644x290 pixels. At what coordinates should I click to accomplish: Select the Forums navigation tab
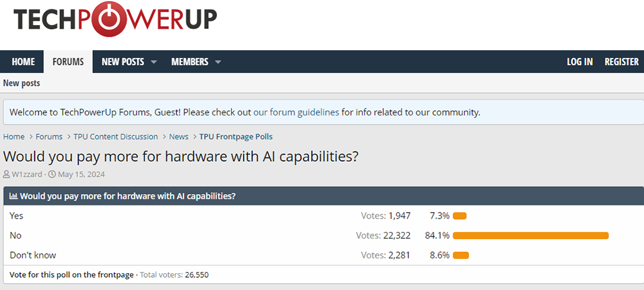(x=68, y=62)
